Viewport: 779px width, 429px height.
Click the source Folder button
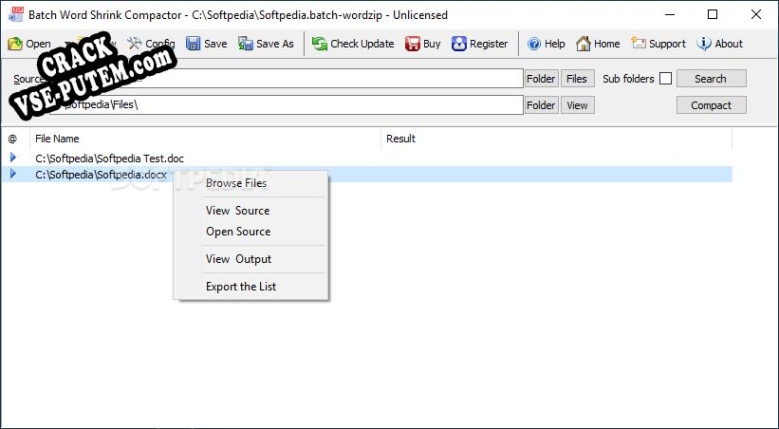(x=542, y=78)
